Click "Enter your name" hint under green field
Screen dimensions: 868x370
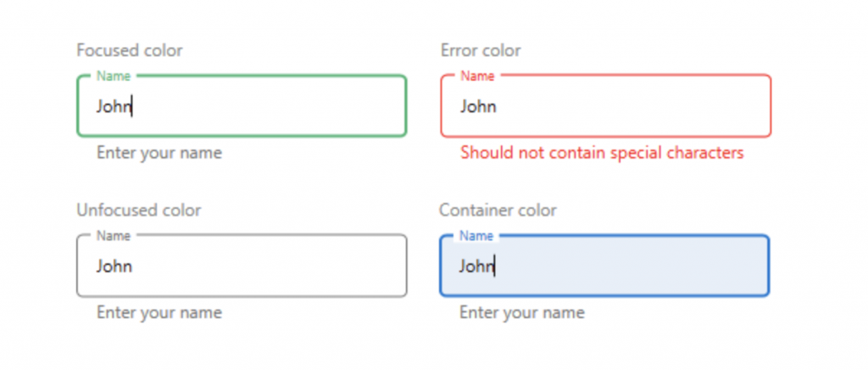[159, 154]
